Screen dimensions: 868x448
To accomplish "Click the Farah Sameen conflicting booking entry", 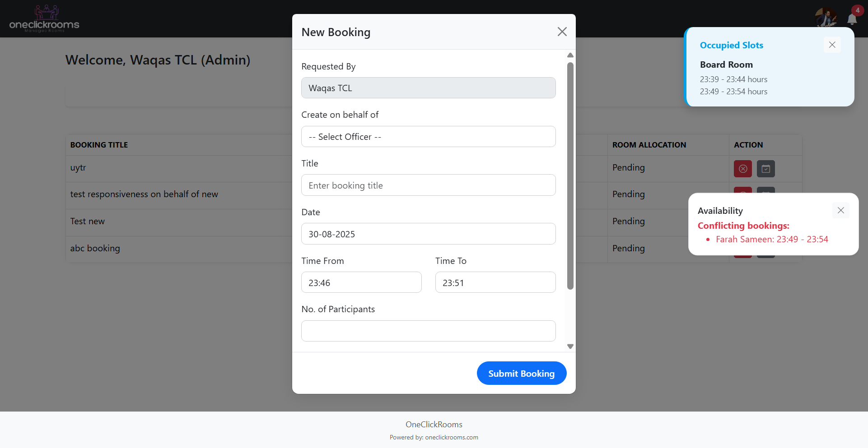I will click(x=772, y=239).
